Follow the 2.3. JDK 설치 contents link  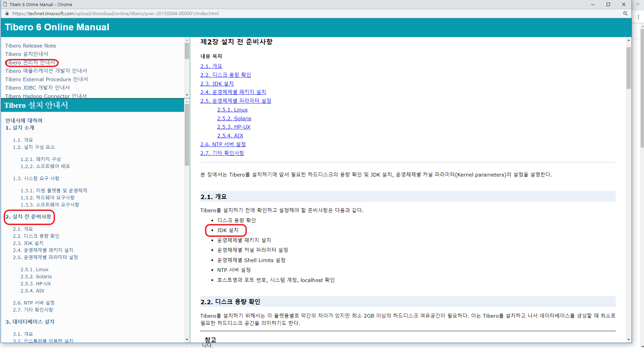[217, 84]
